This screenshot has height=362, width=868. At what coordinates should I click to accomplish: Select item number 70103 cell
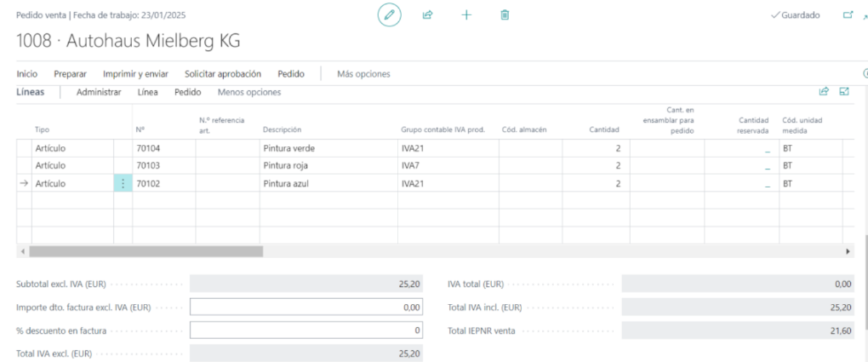click(x=164, y=165)
